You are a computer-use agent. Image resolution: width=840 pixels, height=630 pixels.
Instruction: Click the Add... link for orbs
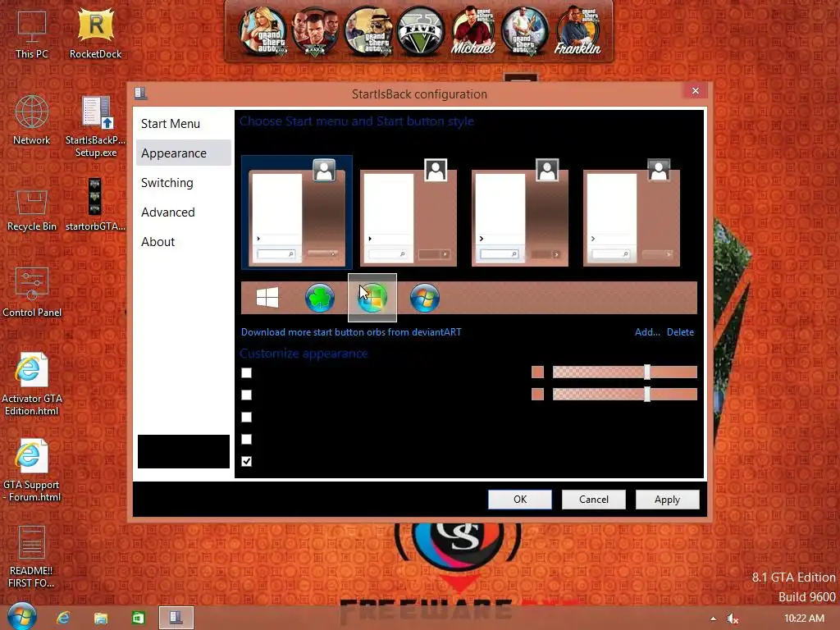click(x=647, y=332)
